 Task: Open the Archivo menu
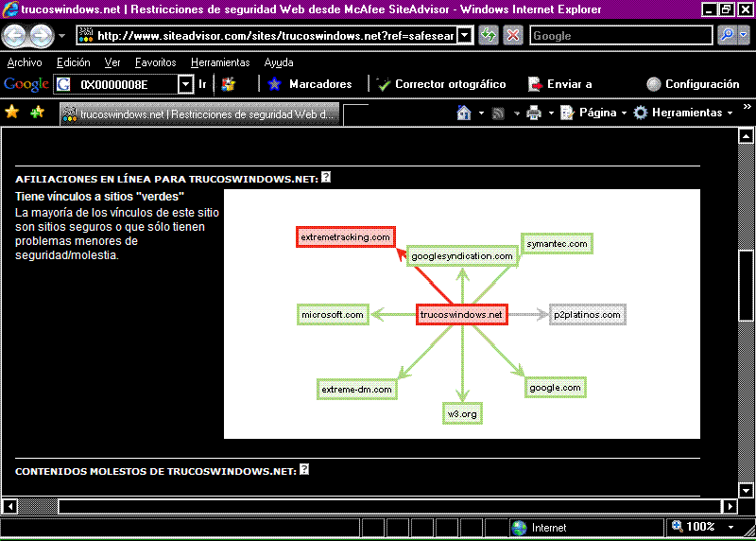(x=25, y=62)
